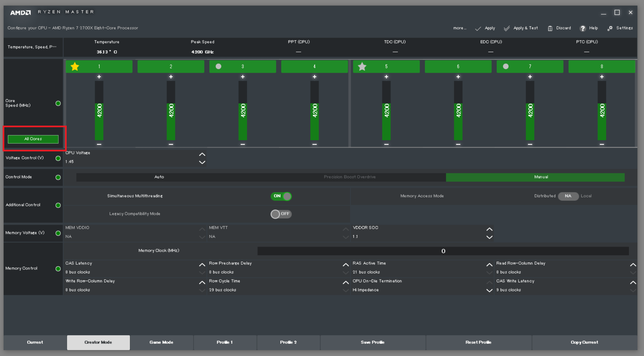Screen dimensions: 644x356
Task: Open Profile 2 tab
Action: [x=288, y=342]
